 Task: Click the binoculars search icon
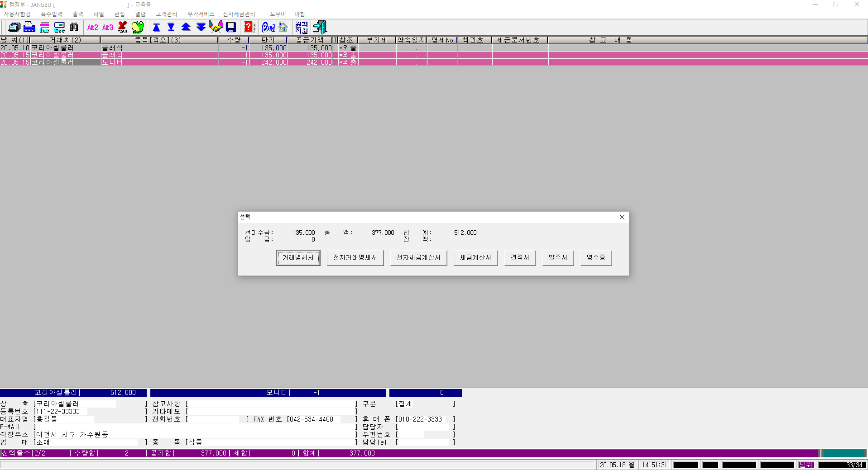[74, 27]
